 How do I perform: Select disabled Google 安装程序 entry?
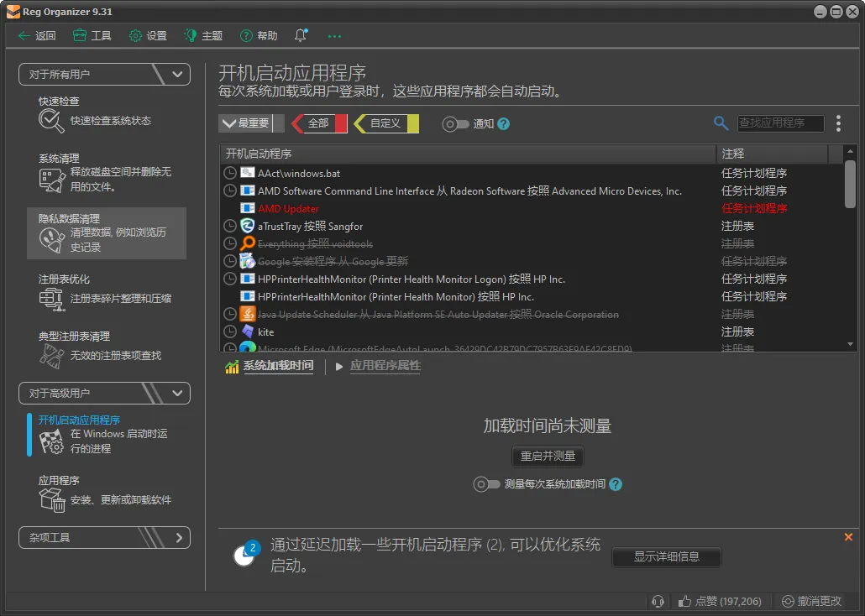point(532,261)
